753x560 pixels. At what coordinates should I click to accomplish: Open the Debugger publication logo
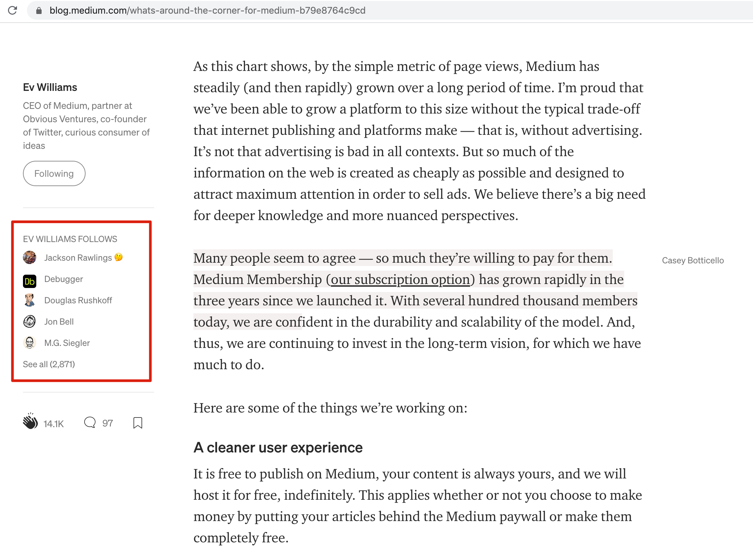(30, 281)
